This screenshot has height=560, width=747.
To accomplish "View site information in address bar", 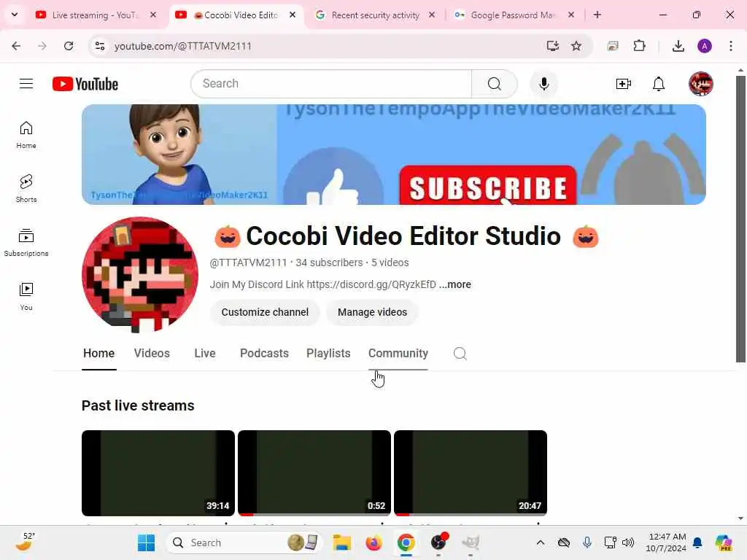I will [x=99, y=46].
